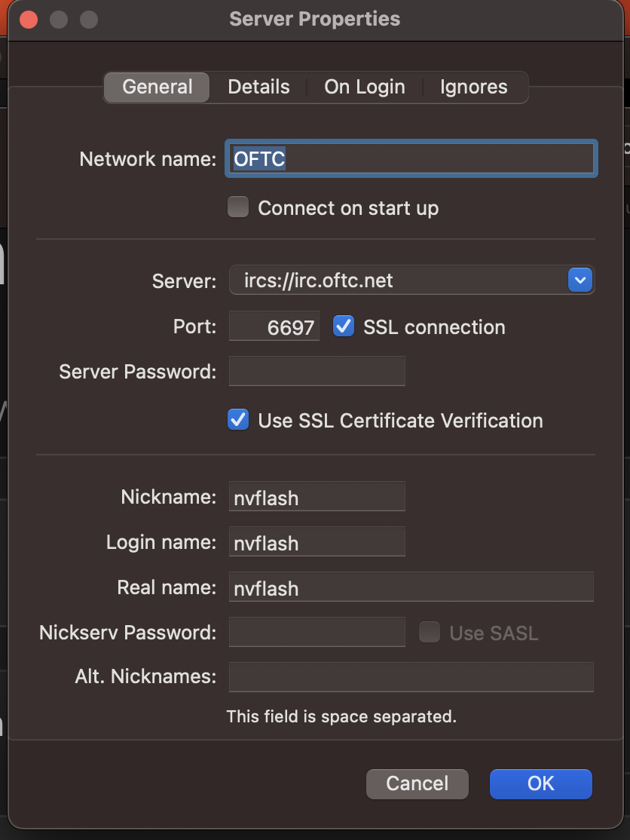The width and height of the screenshot is (630, 840).
Task: Click the Network name field containing OFTC
Action: click(x=411, y=158)
